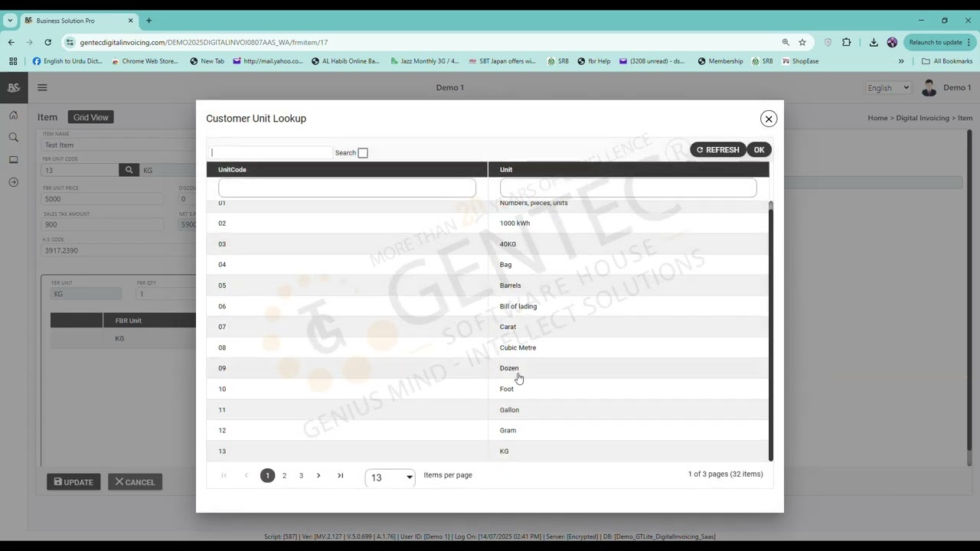Go back with browser back arrow
This screenshot has height=551, width=980.
tap(11, 42)
